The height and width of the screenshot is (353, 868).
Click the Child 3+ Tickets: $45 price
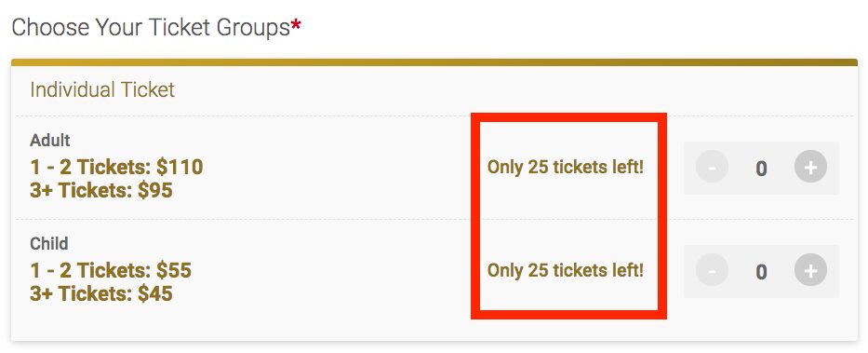coord(101,293)
